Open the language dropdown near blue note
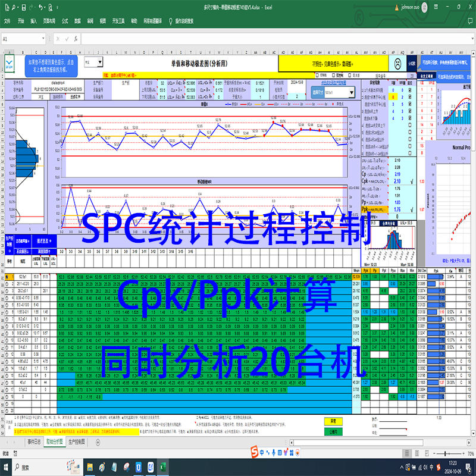The width and height of the screenshot is (476, 476). [x=99, y=62]
